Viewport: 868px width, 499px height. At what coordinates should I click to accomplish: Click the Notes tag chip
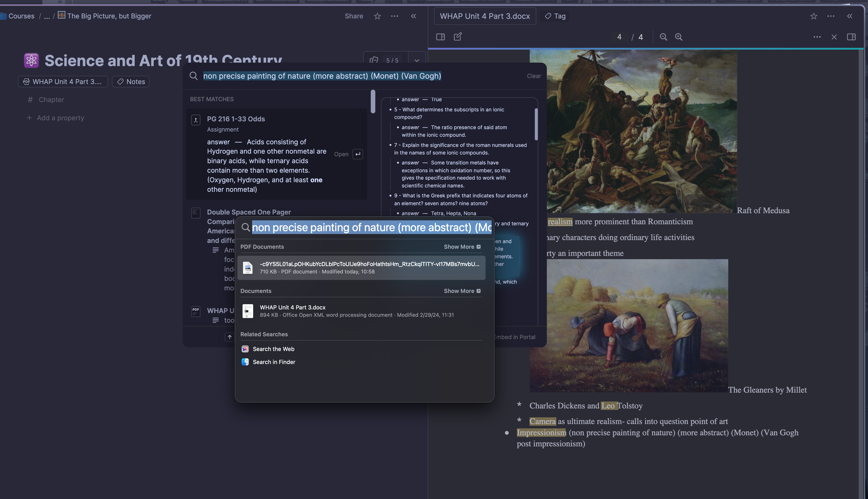pyautogui.click(x=131, y=81)
